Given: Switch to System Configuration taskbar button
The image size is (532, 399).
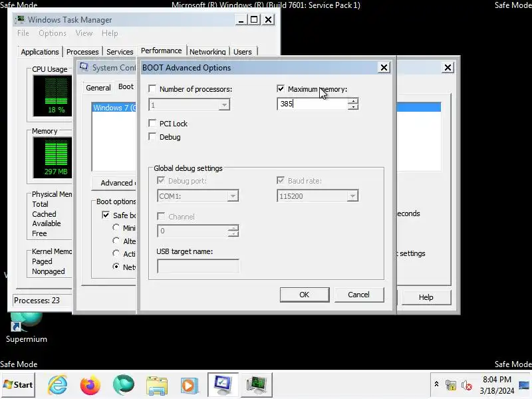Looking at the screenshot, I should (223, 385).
